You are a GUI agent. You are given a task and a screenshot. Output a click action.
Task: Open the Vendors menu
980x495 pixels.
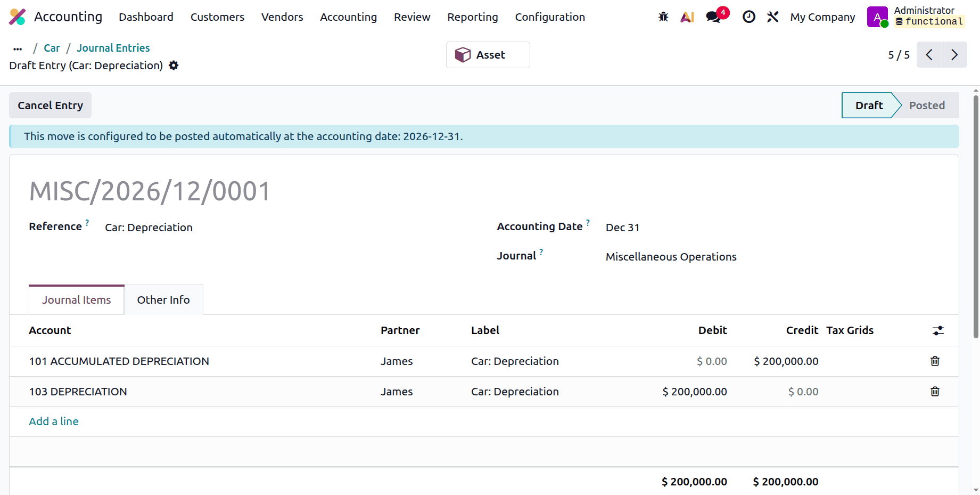click(x=282, y=17)
